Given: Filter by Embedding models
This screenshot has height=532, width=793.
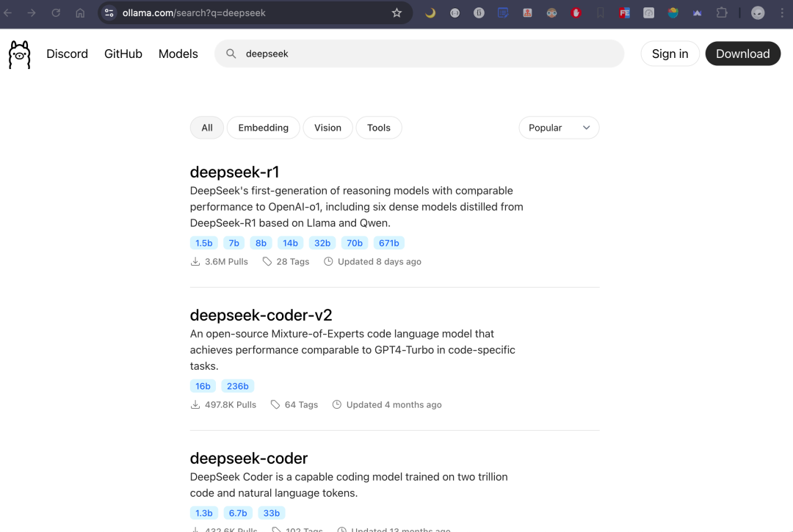Looking at the screenshot, I should (263, 128).
